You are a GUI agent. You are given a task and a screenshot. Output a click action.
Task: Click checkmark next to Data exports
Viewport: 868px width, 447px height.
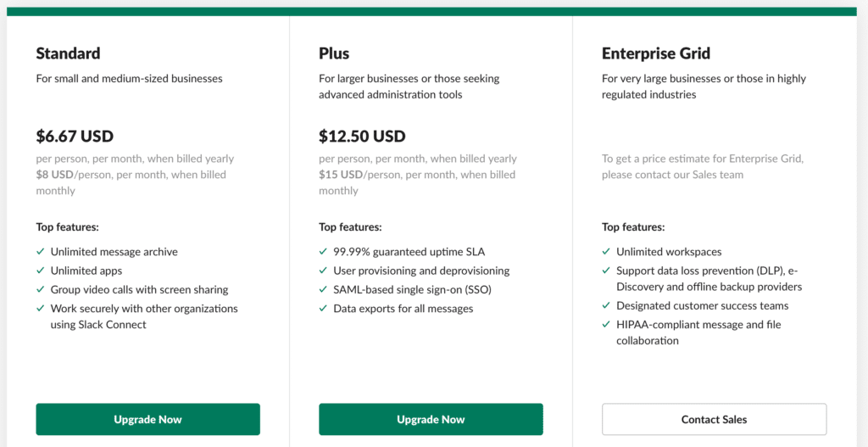click(x=323, y=308)
